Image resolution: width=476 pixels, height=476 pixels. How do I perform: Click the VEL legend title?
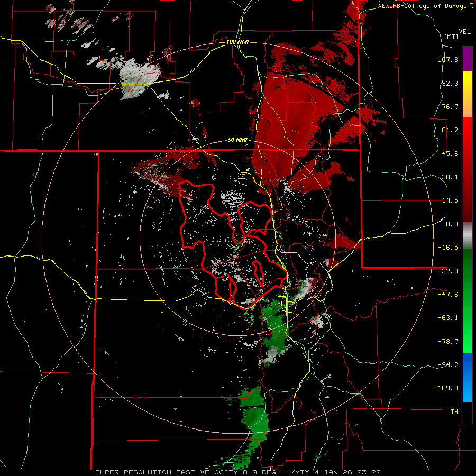pos(464,32)
